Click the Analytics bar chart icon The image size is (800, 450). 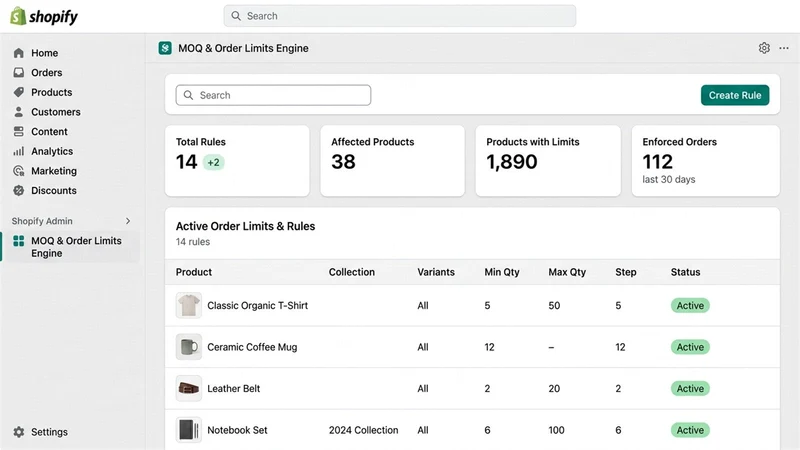19,151
